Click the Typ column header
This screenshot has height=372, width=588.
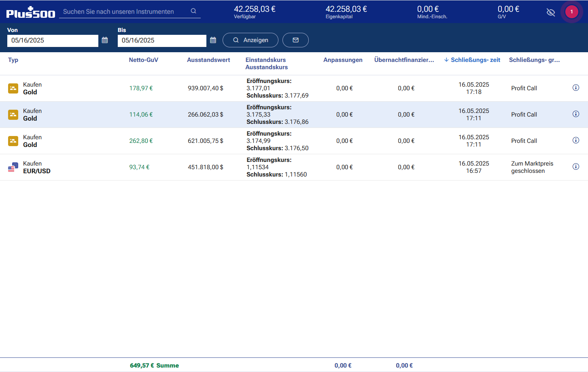point(13,60)
